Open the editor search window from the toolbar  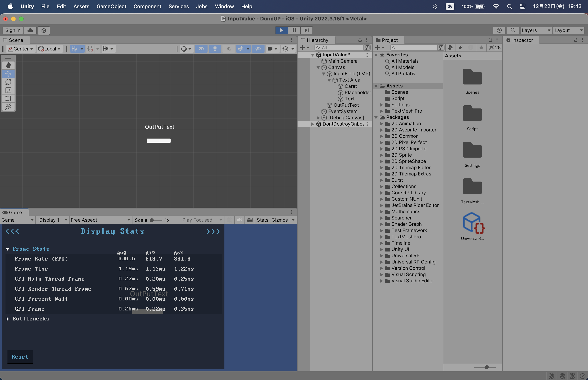coord(513,30)
